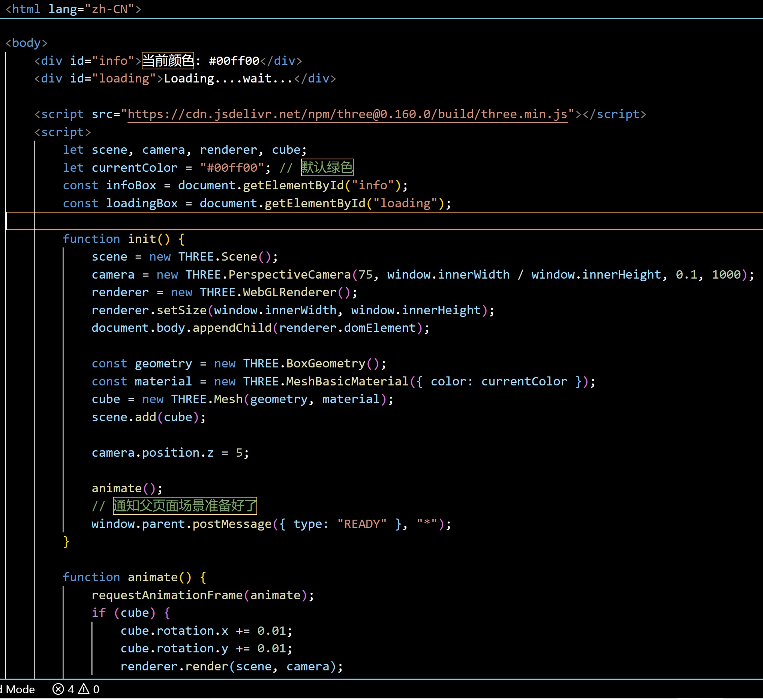Image resolution: width=763 pixels, height=700 pixels.
Task: Click the highlighted 通知父页面场景准备好了 comment
Action: click(x=184, y=506)
